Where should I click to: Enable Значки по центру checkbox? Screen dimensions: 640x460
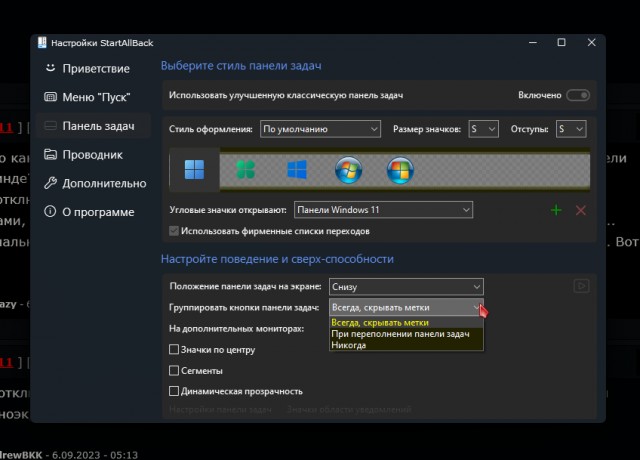174,349
